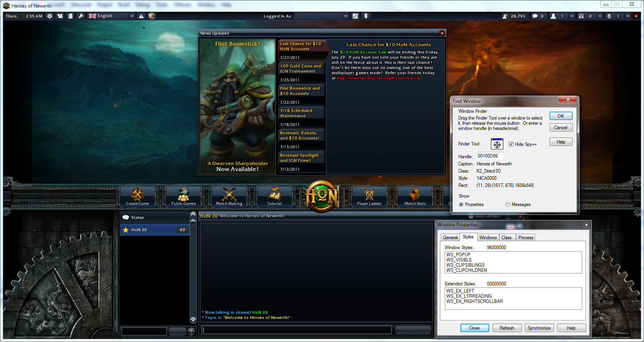Open the notifications exclamation icon
The width and height of the screenshot is (644, 342).
coord(609,16)
